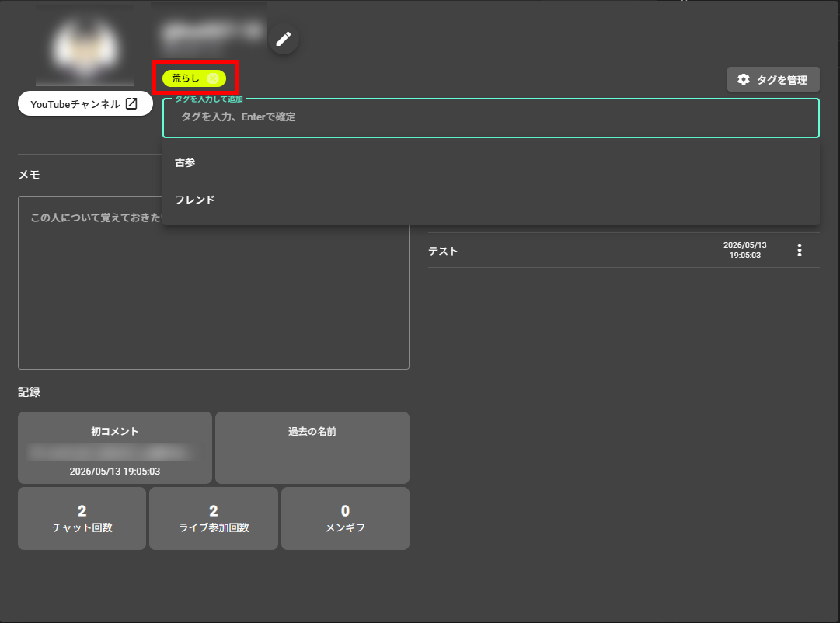Click the blurred user avatar thumbnail

85,46
